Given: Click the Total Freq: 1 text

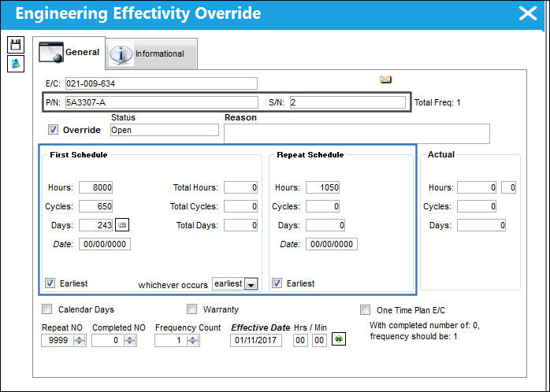Looking at the screenshot, I should tap(437, 102).
